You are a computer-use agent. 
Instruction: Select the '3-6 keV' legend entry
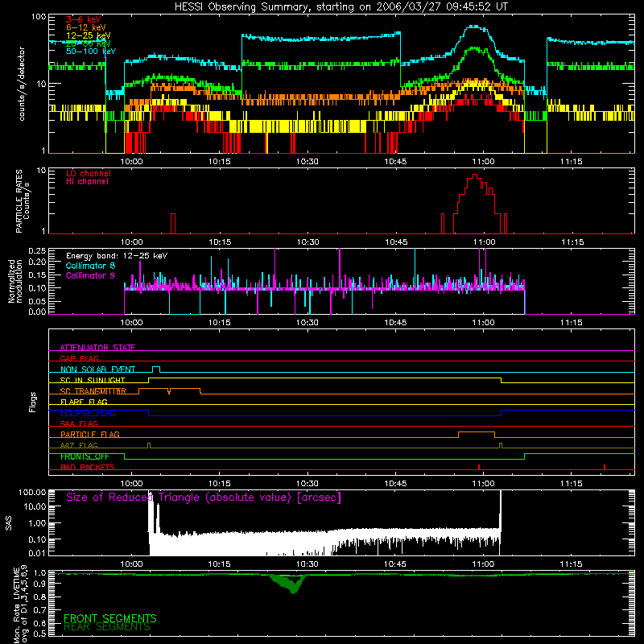(x=84, y=19)
